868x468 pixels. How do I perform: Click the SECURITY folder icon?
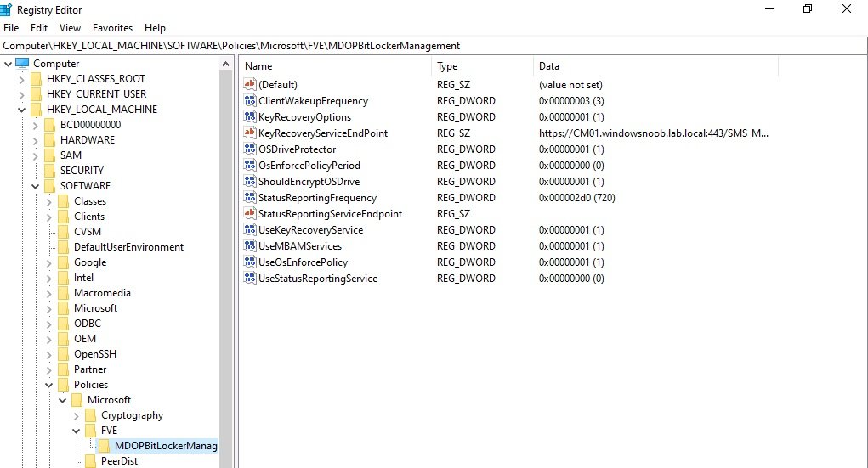pyautogui.click(x=50, y=171)
